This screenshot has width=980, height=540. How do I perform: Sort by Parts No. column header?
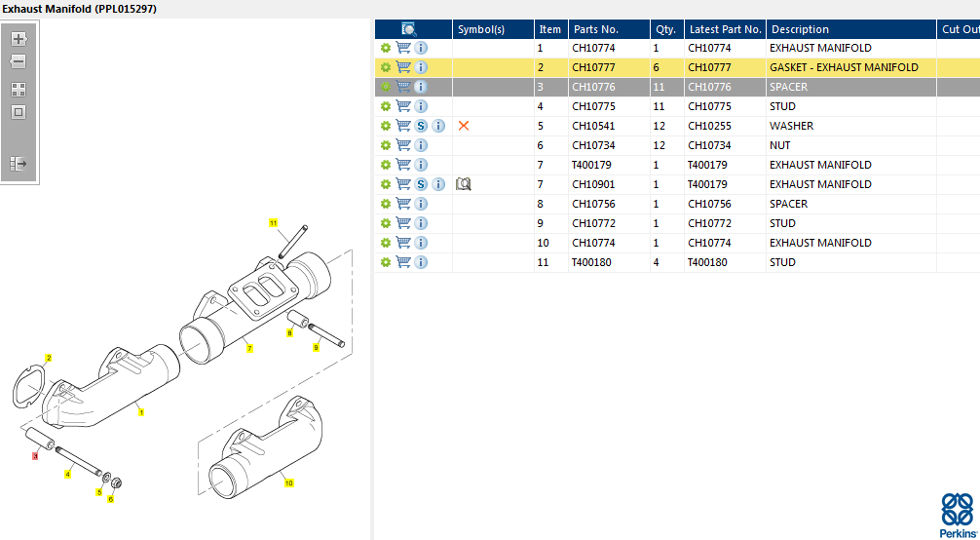coord(596,29)
